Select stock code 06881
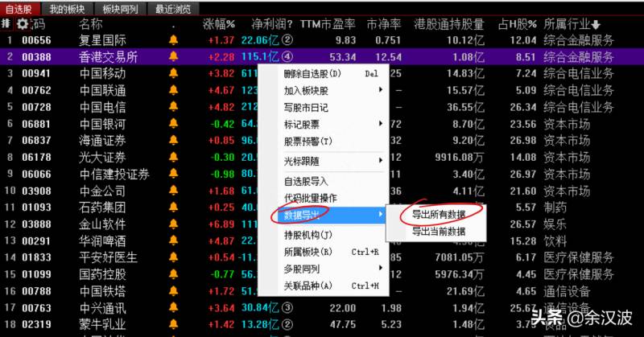Screen dimensions: 644x337 pos(36,124)
